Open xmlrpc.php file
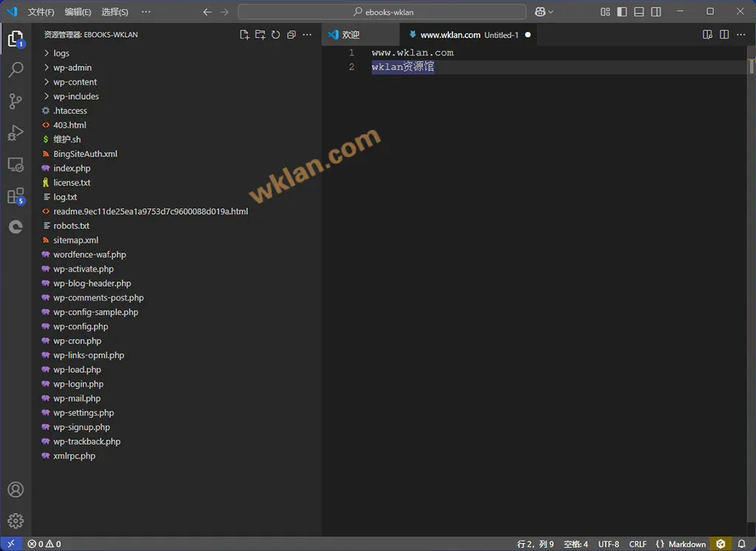 [176, 456]
